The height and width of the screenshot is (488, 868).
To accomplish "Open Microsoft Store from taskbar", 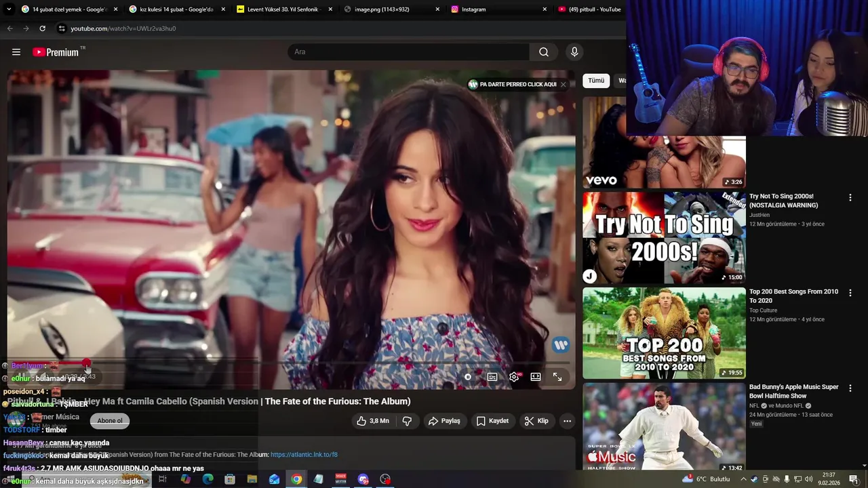I will pyautogui.click(x=230, y=479).
